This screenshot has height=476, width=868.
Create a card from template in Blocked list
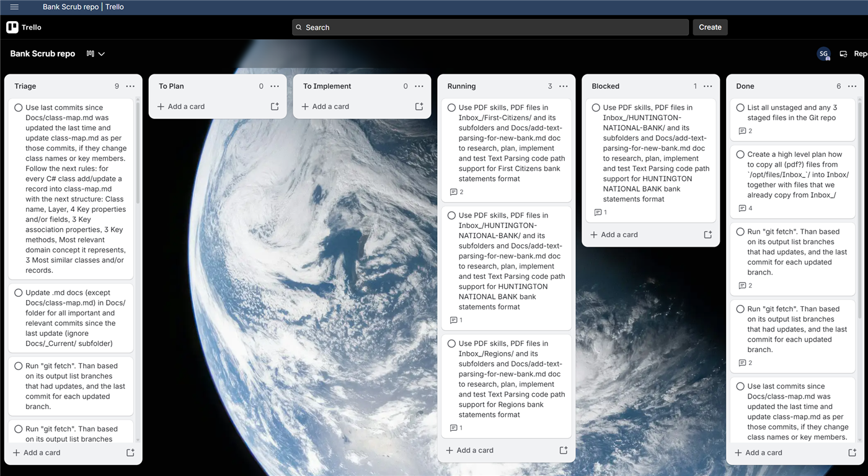coord(708,235)
